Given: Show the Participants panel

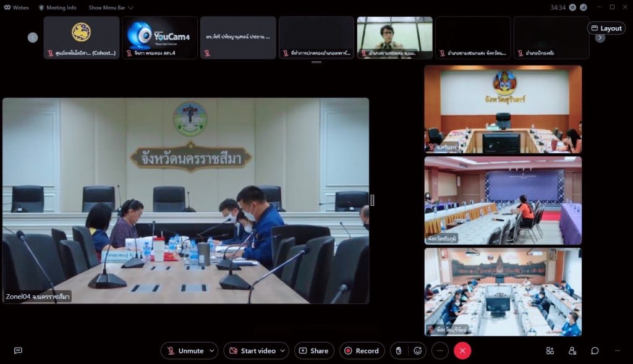Looking at the screenshot, I should [572, 350].
